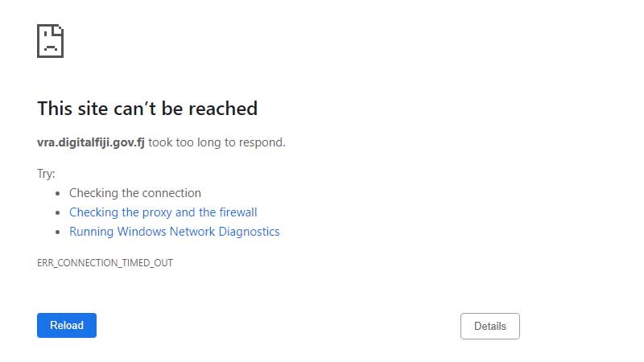Image resolution: width=644 pixels, height=362 pixels.
Task: Click the "Try:" label
Action: click(46, 174)
